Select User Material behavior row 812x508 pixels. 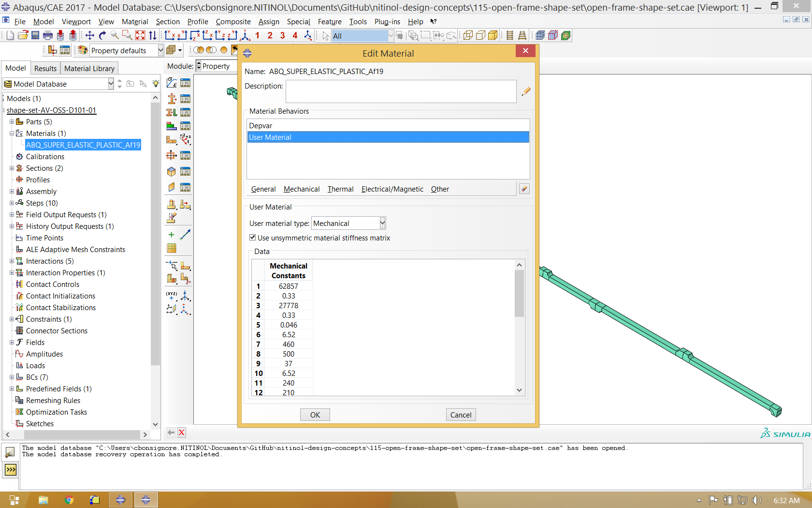pyautogui.click(x=388, y=137)
